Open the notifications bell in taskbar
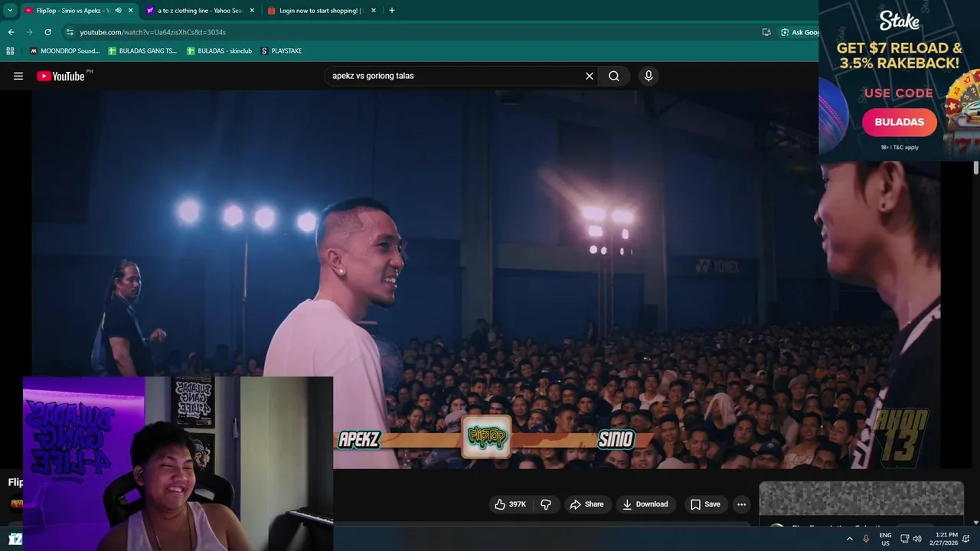 [966, 539]
